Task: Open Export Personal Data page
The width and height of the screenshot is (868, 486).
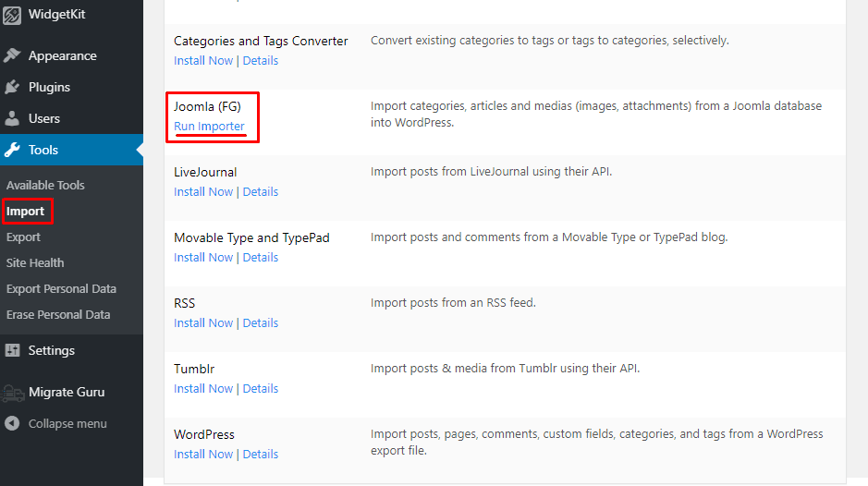Action: coord(61,289)
